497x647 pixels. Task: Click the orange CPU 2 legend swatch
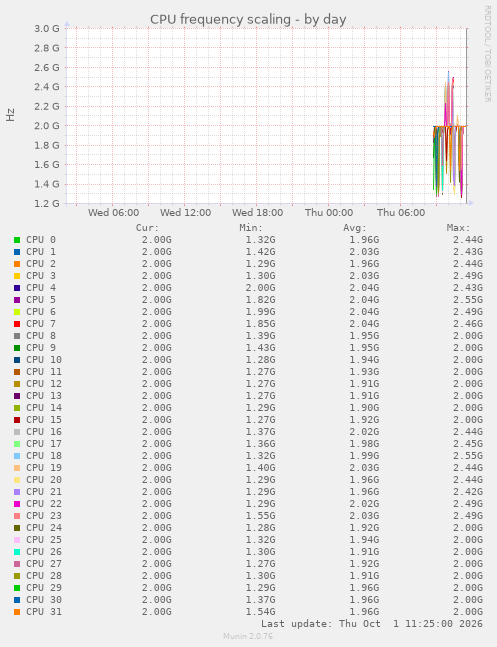17,264
